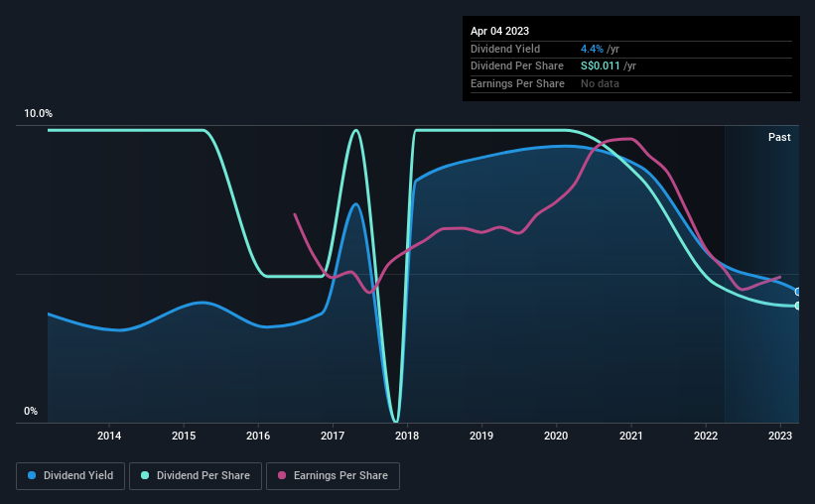
Task: Click the blue Dividend Yield legend dot
Action: (x=32, y=475)
